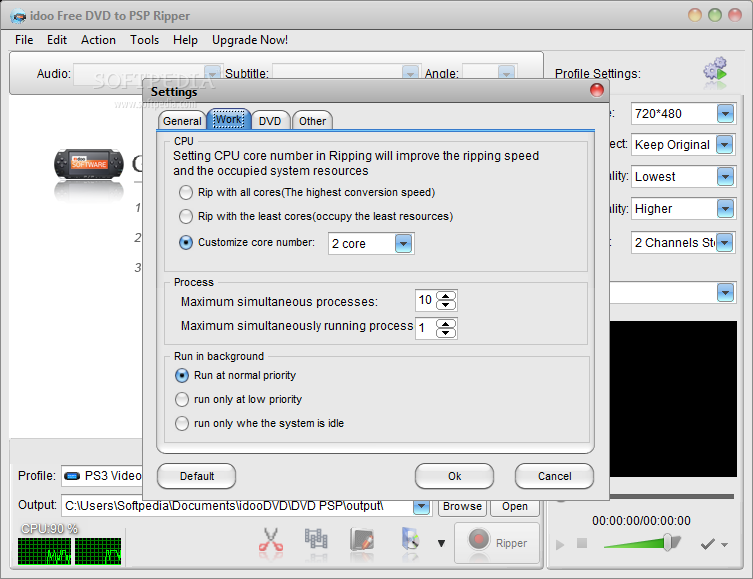The image size is (753, 579).
Task: Click the preview seek bar
Action: coord(672,496)
